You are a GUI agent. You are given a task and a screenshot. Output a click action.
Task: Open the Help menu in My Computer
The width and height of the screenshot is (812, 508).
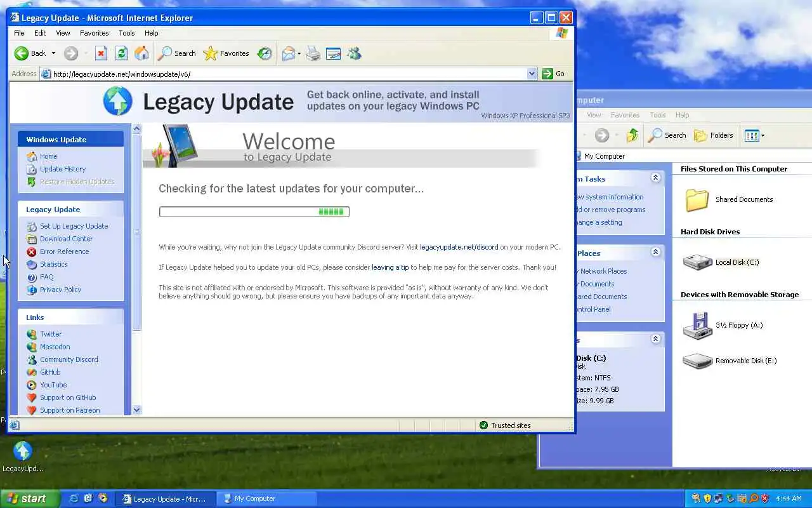coord(682,115)
